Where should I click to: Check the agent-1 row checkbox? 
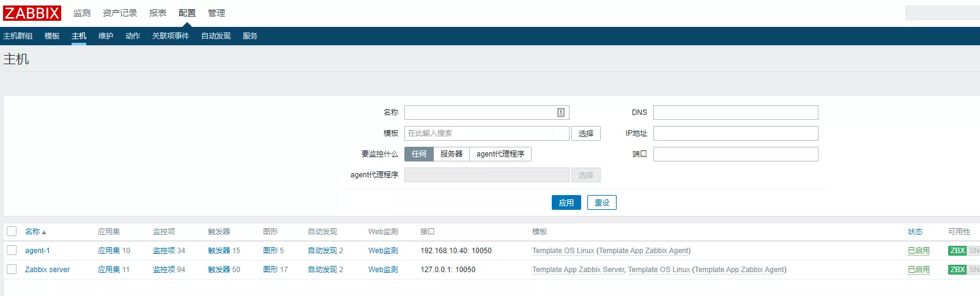coord(12,250)
